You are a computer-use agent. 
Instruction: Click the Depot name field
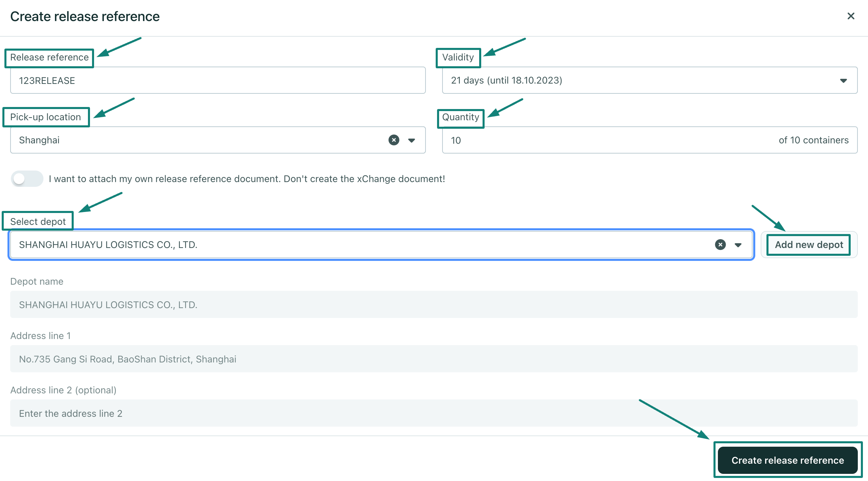[433, 305]
